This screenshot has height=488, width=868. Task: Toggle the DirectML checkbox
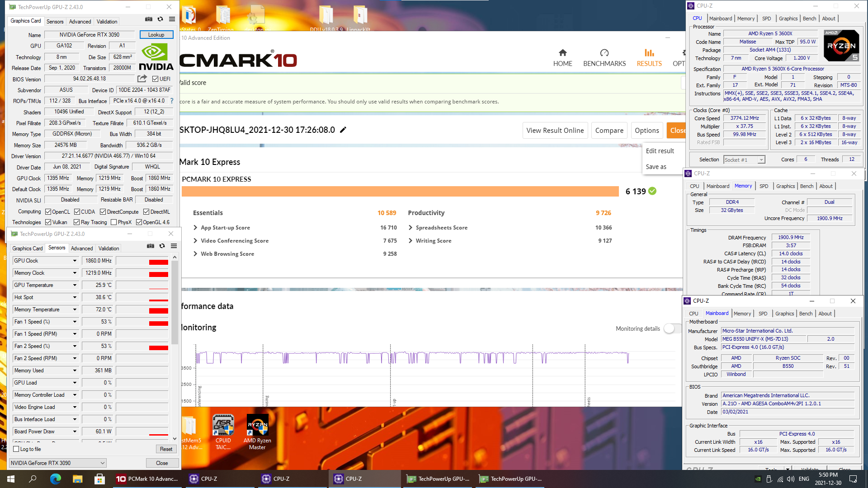tap(146, 212)
